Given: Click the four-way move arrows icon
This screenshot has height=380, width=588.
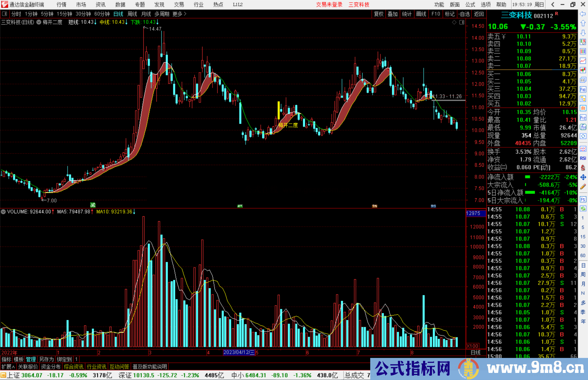Looking at the screenshot, I should tap(583, 177).
